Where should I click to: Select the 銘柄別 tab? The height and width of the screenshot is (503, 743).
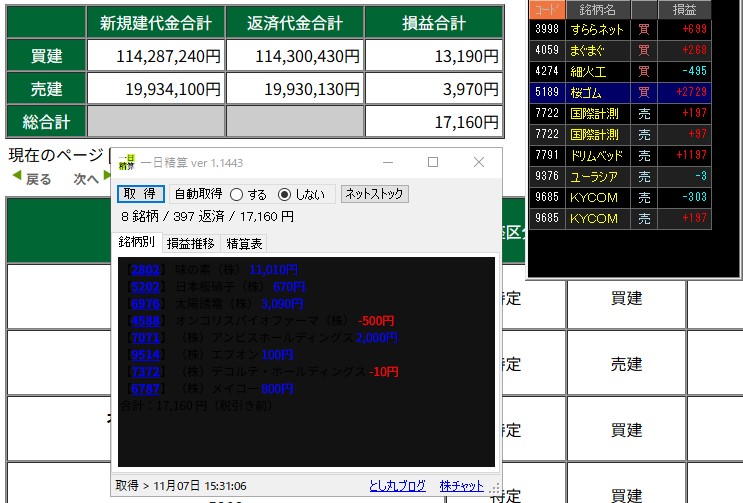click(137, 243)
